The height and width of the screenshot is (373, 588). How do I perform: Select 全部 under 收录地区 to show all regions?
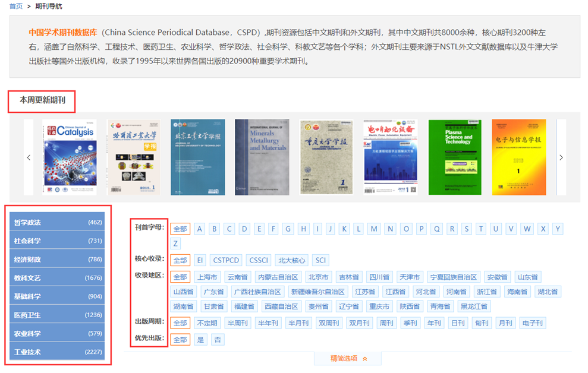180,276
